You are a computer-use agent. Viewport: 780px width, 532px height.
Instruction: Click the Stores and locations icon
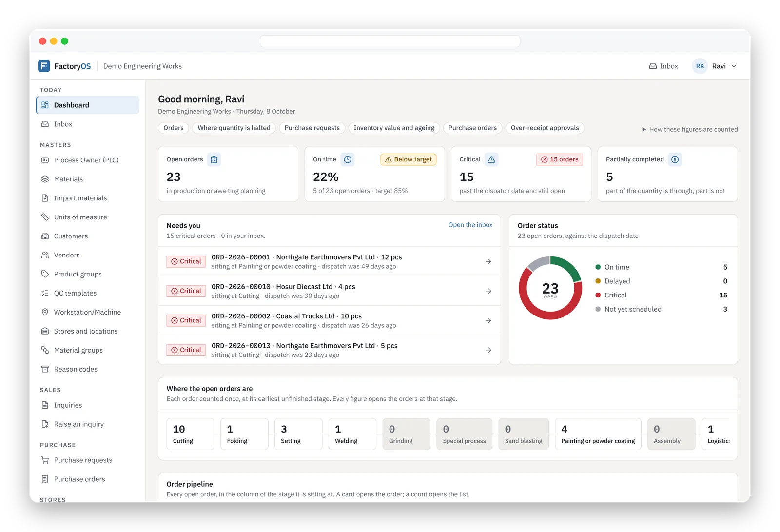(45, 331)
